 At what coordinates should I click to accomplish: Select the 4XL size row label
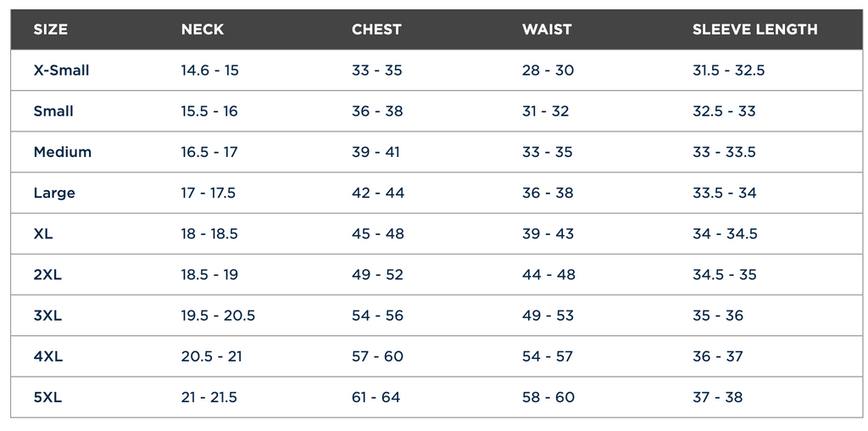point(48,356)
